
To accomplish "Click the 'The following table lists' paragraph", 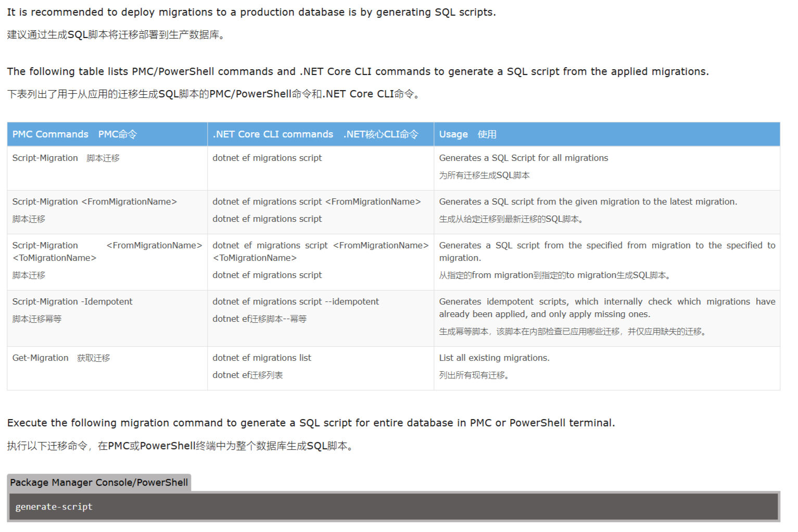I will click(x=358, y=71).
